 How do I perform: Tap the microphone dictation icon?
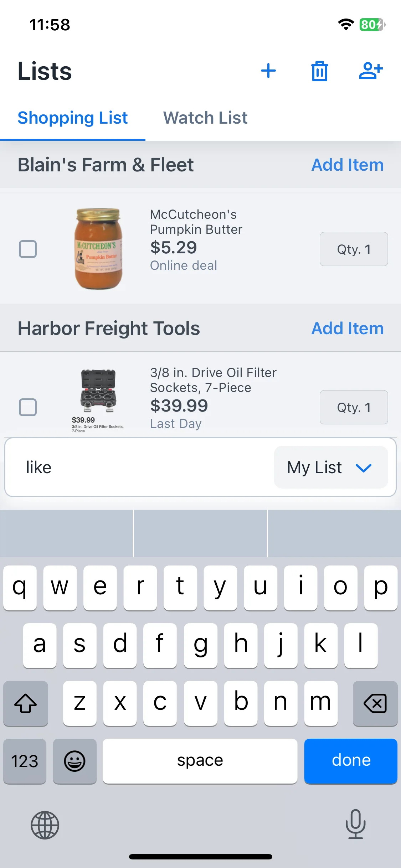click(x=355, y=824)
